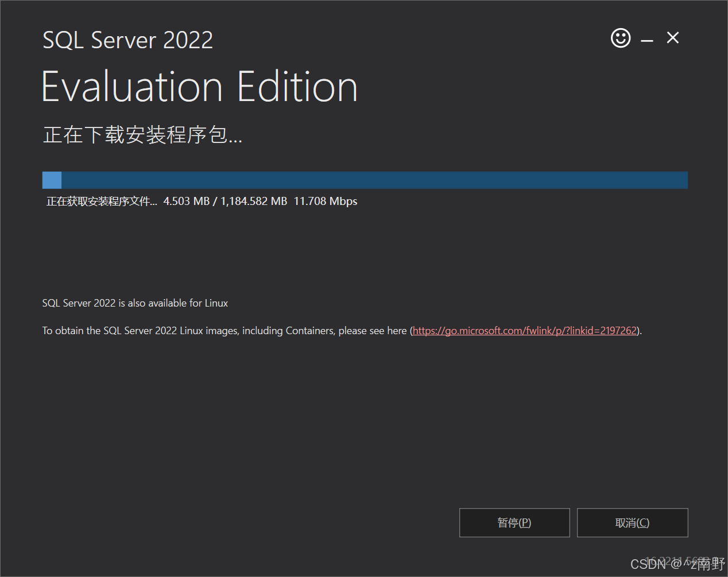Pause the download with 暂停(P)
Image resolution: width=728 pixels, height=577 pixels.
point(514,522)
